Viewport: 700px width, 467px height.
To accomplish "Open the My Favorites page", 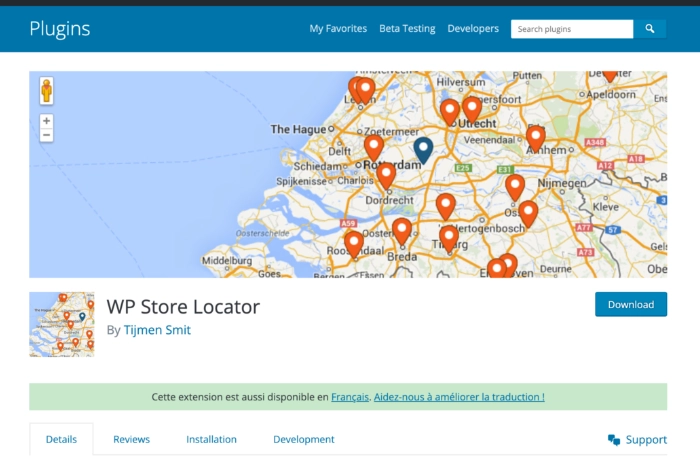I will [338, 29].
